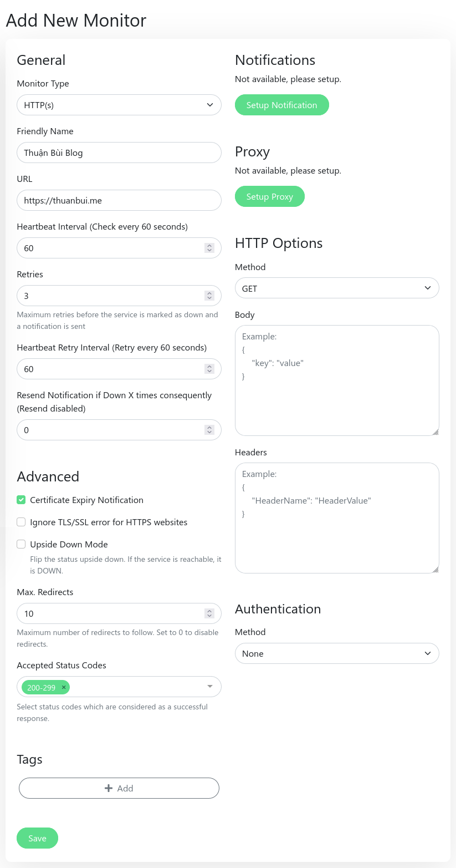Click Heartbeat Retry Interval stepper arrows
The height and width of the screenshot is (868, 456).
coord(209,369)
